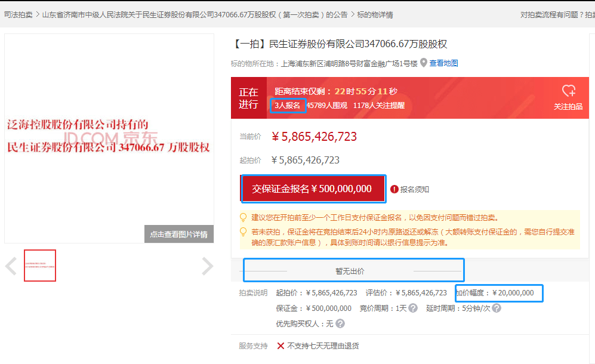Click the help icon next to 竞价周期
The image size is (595, 364).
click(x=413, y=308)
